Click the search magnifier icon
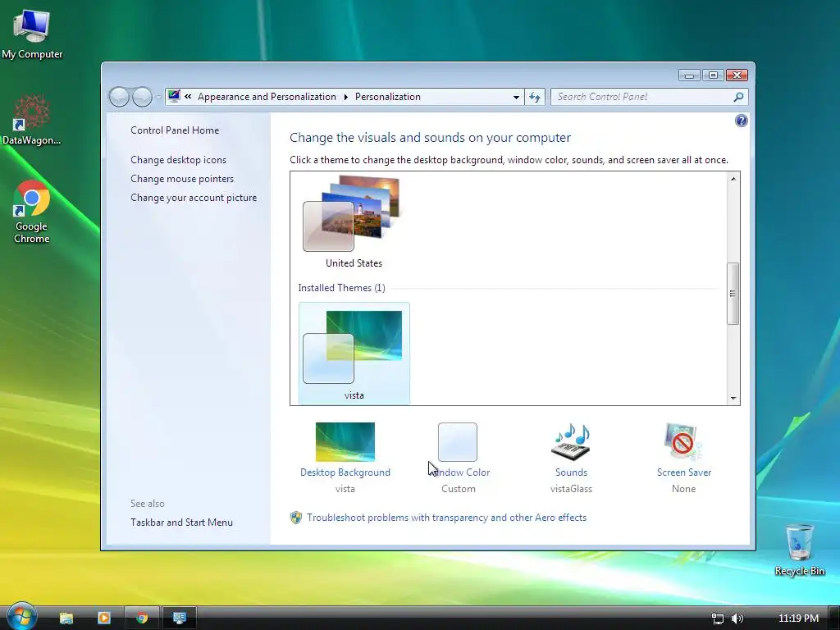Image resolution: width=840 pixels, height=630 pixels. 738,97
